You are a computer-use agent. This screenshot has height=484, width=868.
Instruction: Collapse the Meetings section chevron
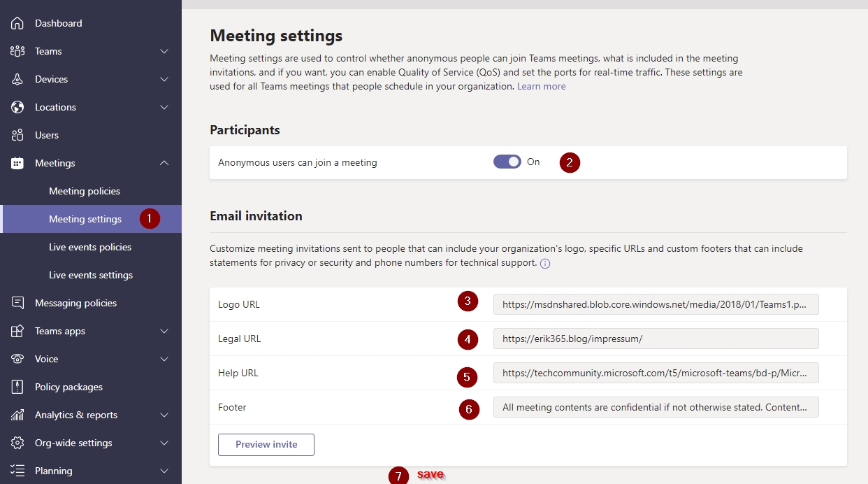click(164, 163)
